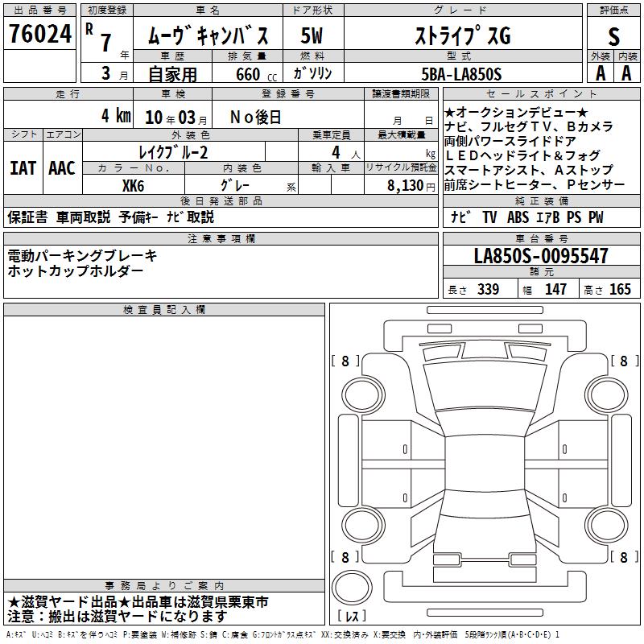Click rear-left wheel circle in diagram
Image resolution: width=644 pixels, height=644 pixels.
point(362,526)
